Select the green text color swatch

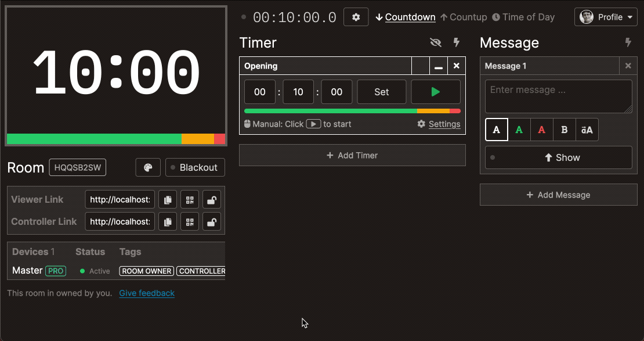519,129
